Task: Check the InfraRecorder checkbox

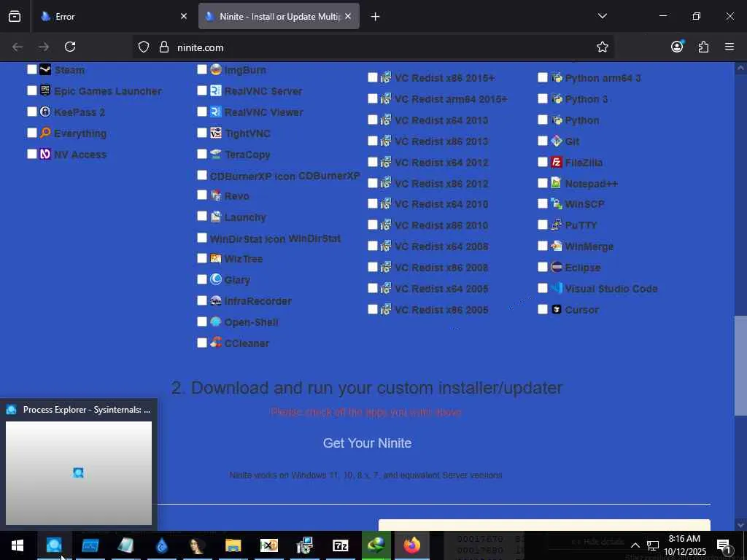Action: 202,300
